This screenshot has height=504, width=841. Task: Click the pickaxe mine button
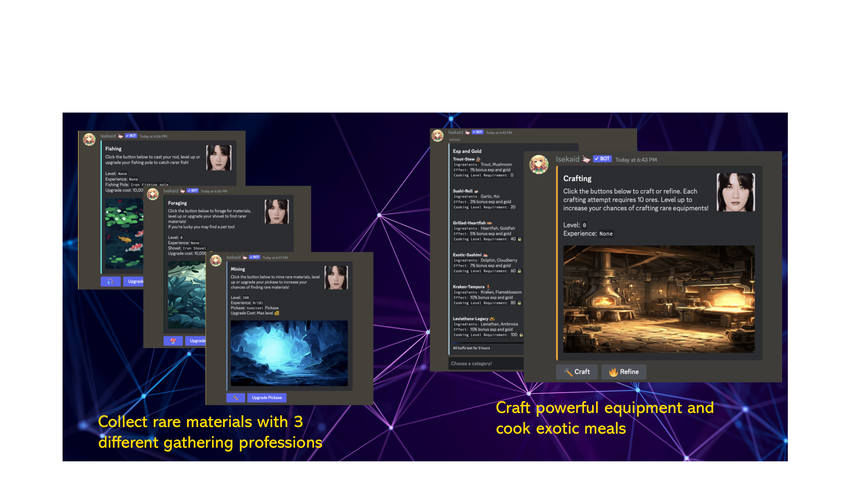click(235, 398)
